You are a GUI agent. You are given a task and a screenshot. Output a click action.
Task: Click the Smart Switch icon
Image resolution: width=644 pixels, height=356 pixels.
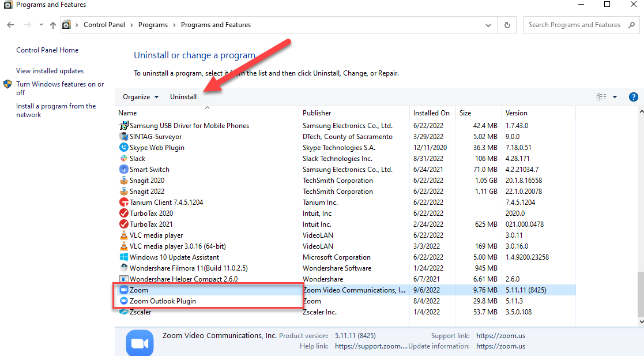tap(123, 170)
